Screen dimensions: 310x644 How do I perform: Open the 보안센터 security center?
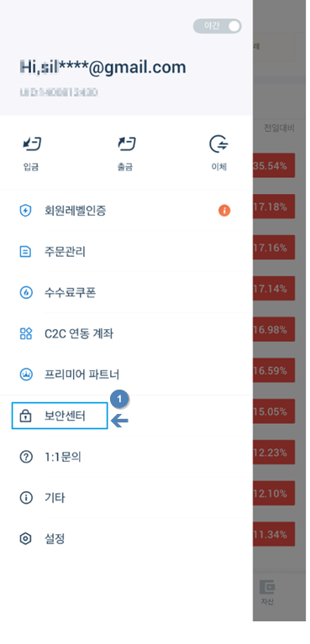[x=60, y=416]
